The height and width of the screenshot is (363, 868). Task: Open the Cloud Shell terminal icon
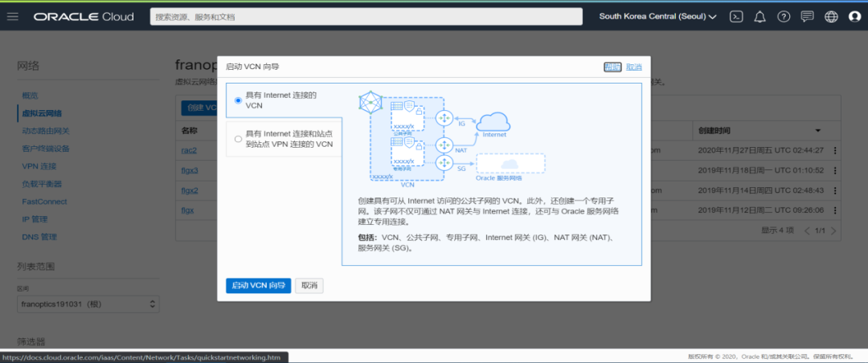[x=736, y=17]
